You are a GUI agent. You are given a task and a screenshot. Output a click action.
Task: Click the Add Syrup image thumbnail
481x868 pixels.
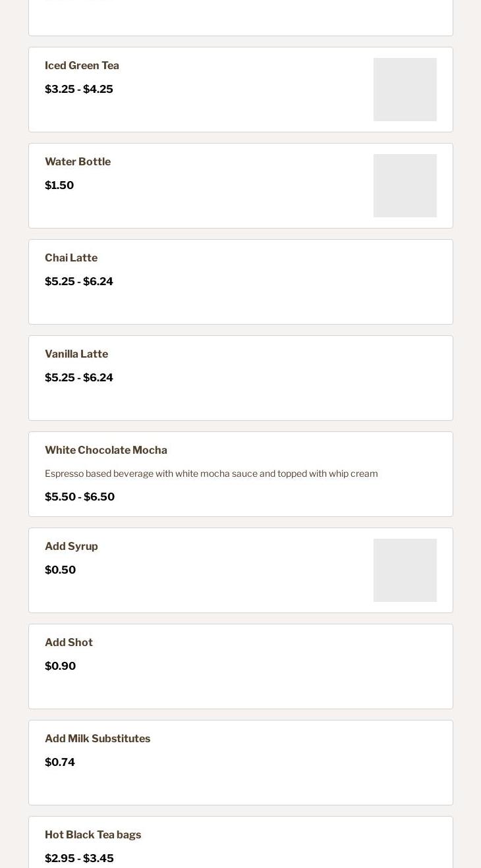pyautogui.click(x=405, y=570)
